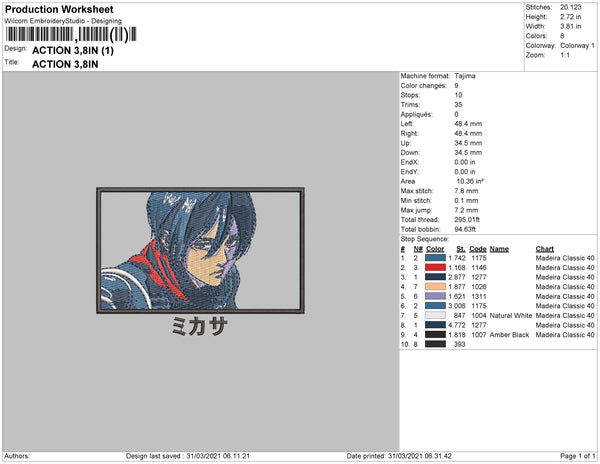
Task: Click the red color swatch in stop row 2
Action: (x=435, y=268)
